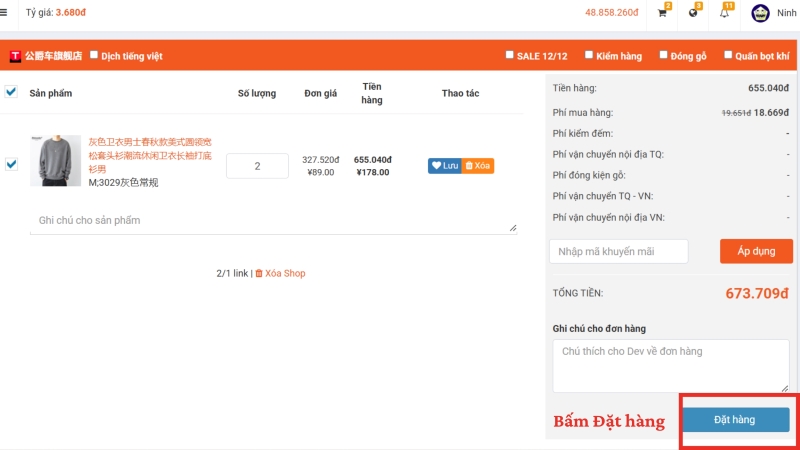Toggle the Đóng gỗ checkbox
The image size is (800, 450).
tap(664, 55)
